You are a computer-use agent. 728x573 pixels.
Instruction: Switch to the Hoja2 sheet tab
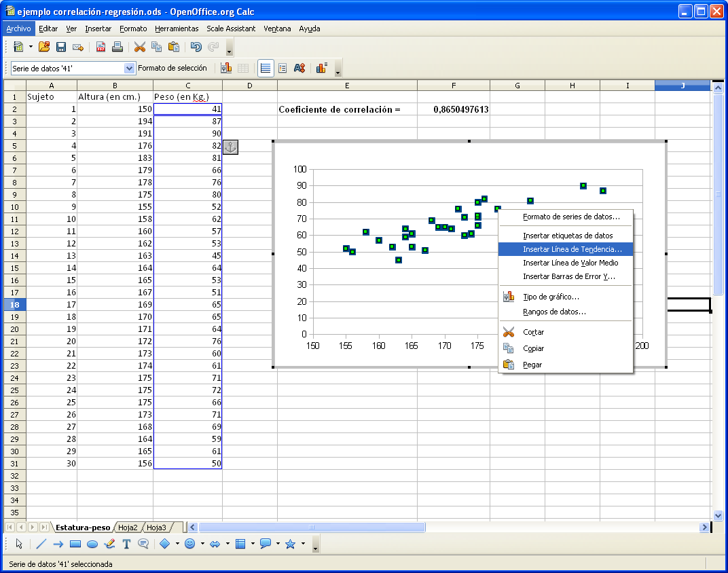(128, 528)
